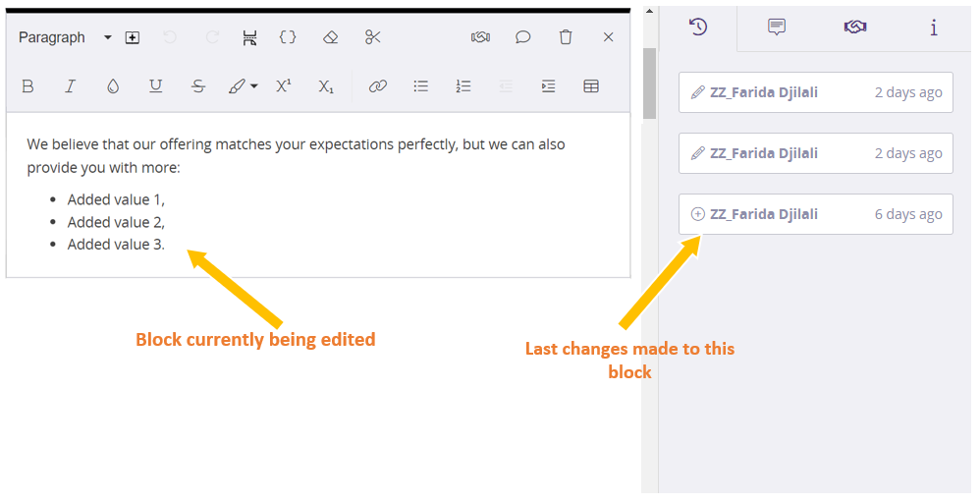Apply strikethrough to text

tap(198, 86)
